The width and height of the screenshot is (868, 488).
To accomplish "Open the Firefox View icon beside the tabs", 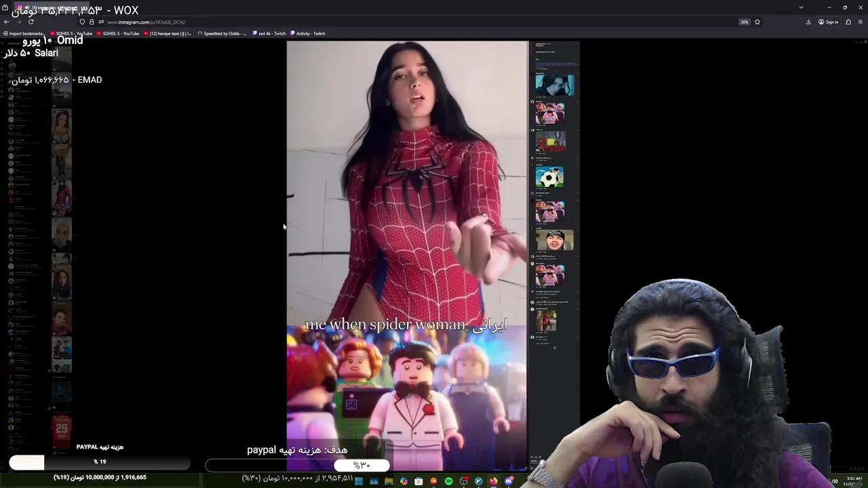I will coord(5,7).
